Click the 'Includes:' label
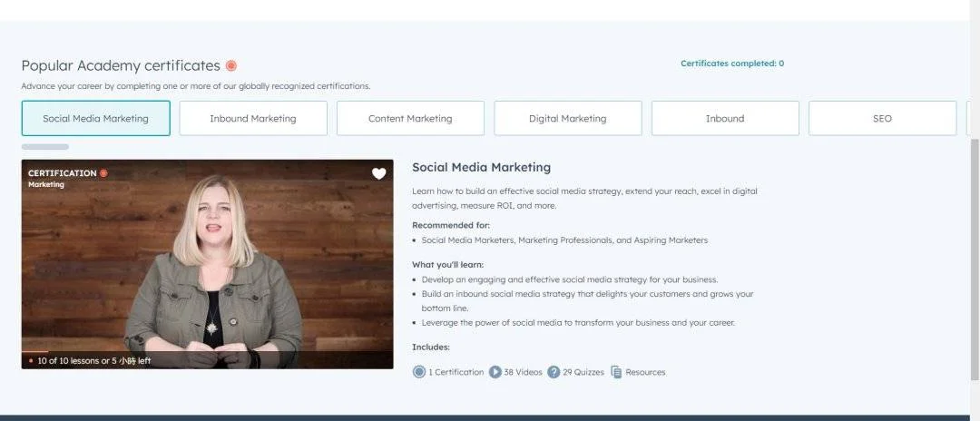 click(431, 347)
